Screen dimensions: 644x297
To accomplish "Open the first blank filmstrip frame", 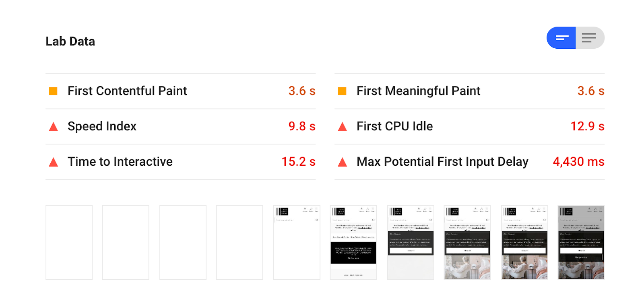I will pyautogui.click(x=69, y=242).
